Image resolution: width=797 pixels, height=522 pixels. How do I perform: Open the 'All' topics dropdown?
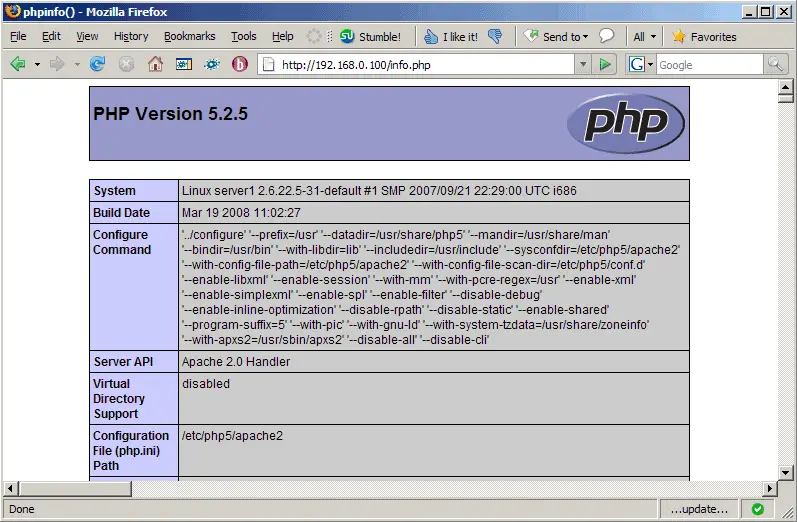click(645, 37)
